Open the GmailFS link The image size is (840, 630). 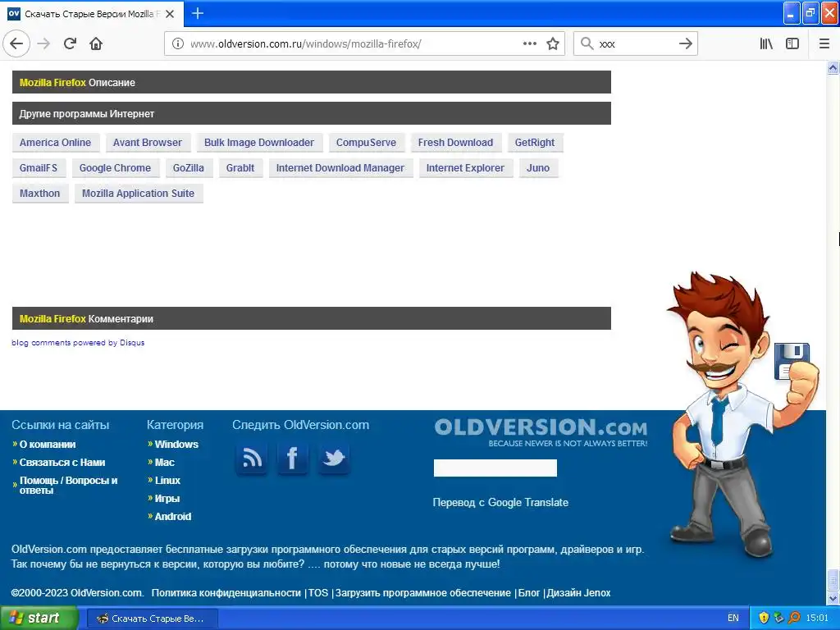[x=39, y=167]
